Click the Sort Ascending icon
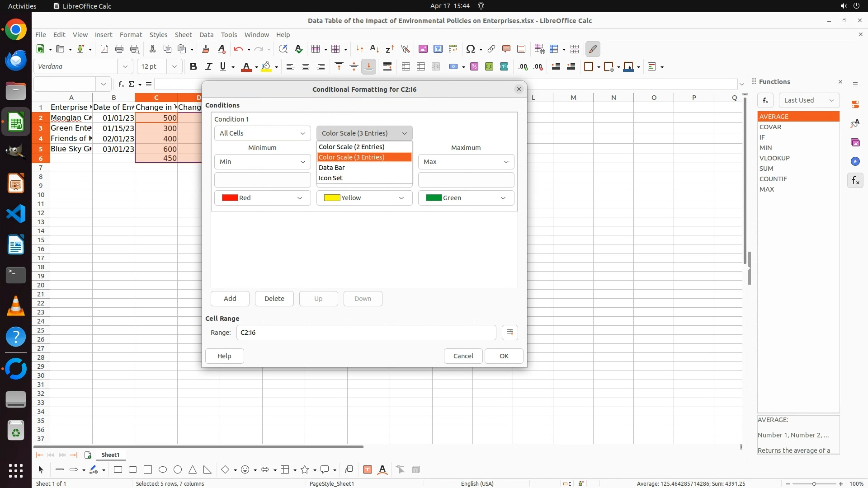The image size is (868, 488). (374, 49)
